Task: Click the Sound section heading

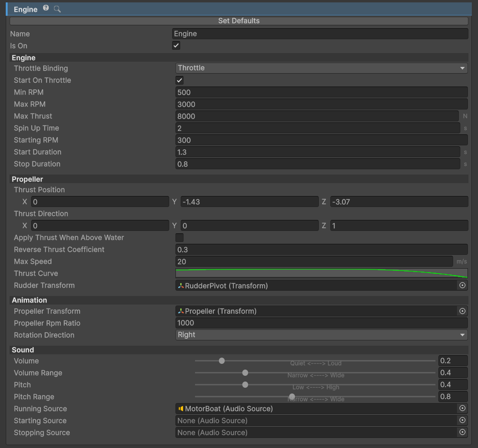Action: pyautogui.click(x=23, y=350)
